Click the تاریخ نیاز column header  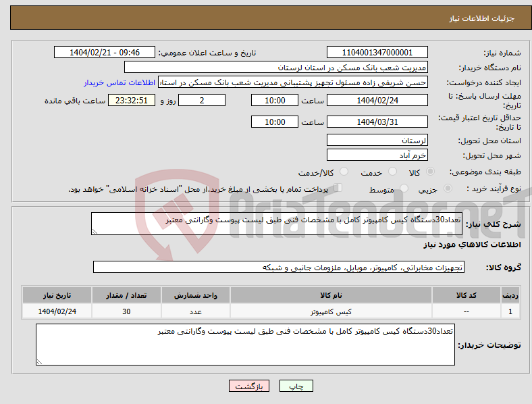(57, 295)
